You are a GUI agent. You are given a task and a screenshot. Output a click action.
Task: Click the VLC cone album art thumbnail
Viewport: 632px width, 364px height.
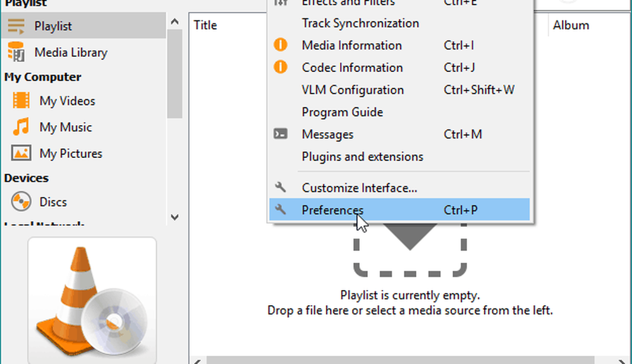click(92, 300)
